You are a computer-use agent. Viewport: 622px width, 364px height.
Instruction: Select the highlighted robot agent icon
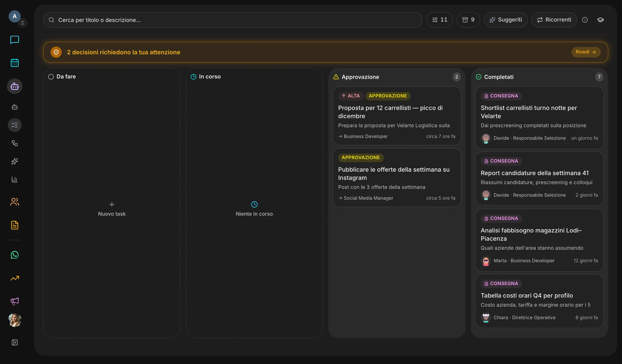pos(15,86)
